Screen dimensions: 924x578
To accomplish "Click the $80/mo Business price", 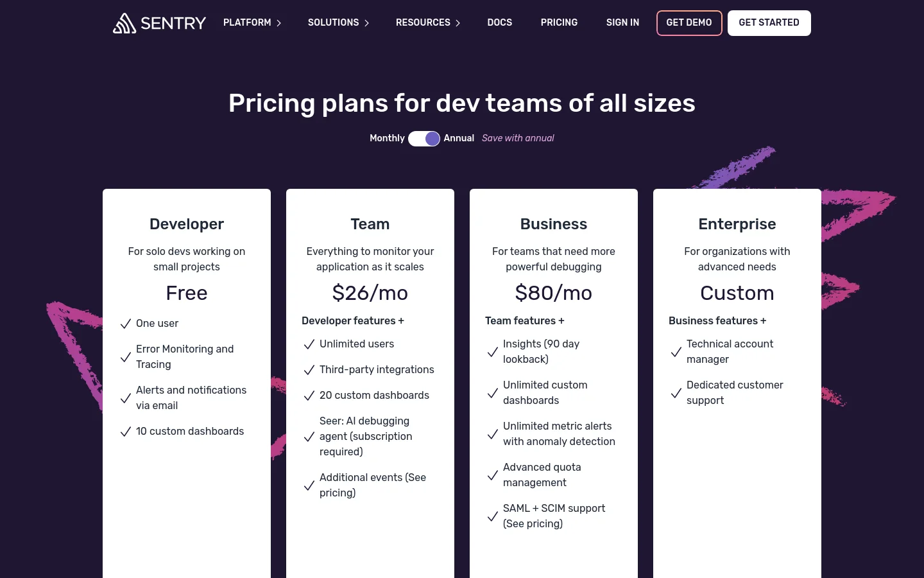I will pyautogui.click(x=554, y=293).
